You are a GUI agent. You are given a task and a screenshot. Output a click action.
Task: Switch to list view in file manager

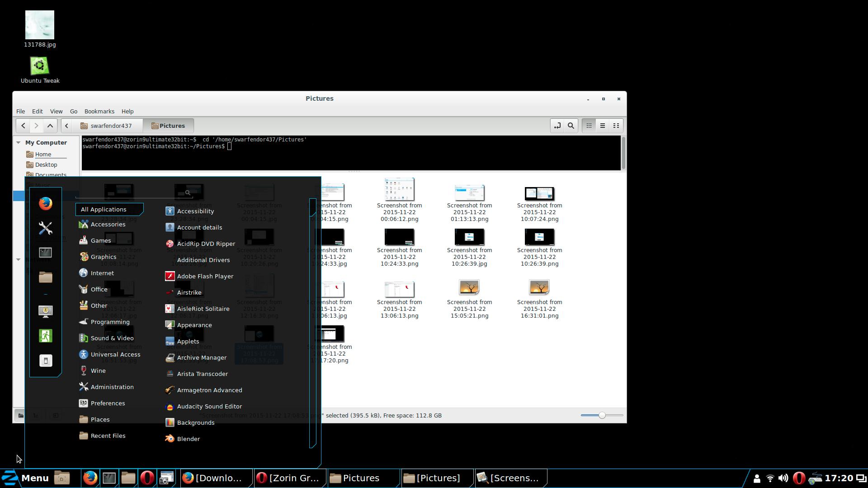602,126
